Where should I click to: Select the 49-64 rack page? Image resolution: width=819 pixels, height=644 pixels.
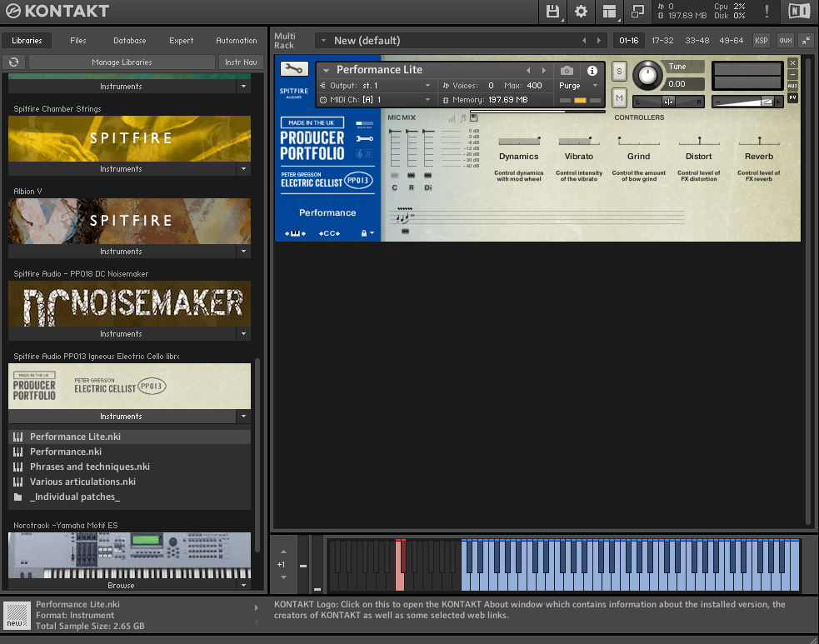point(732,41)
